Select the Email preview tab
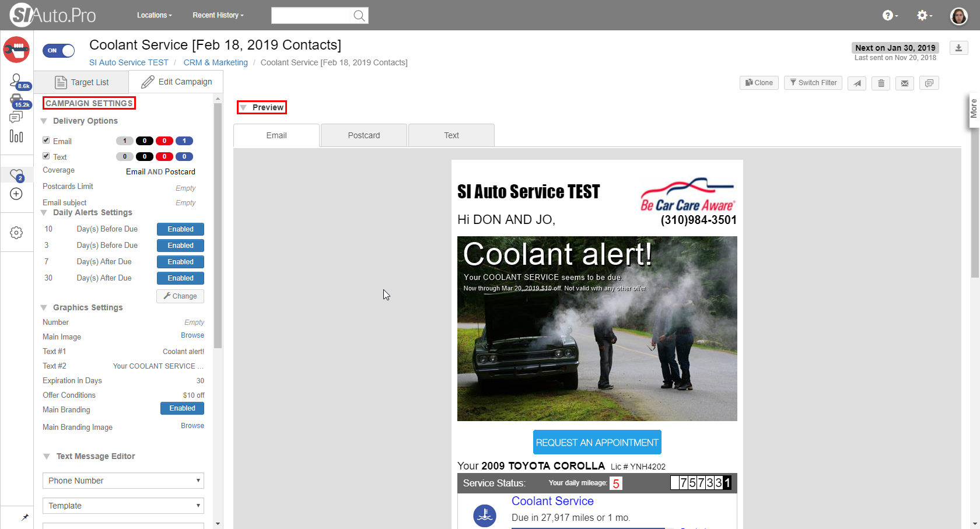The height and width of the screenshot is (529, 980). click(276, 135)
